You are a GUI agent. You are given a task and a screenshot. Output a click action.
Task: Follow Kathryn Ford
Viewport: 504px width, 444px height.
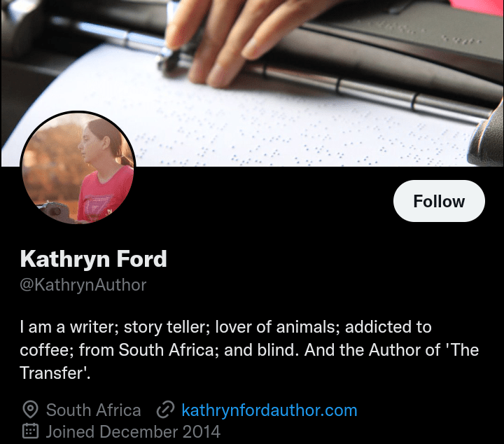tap(439, 201)
